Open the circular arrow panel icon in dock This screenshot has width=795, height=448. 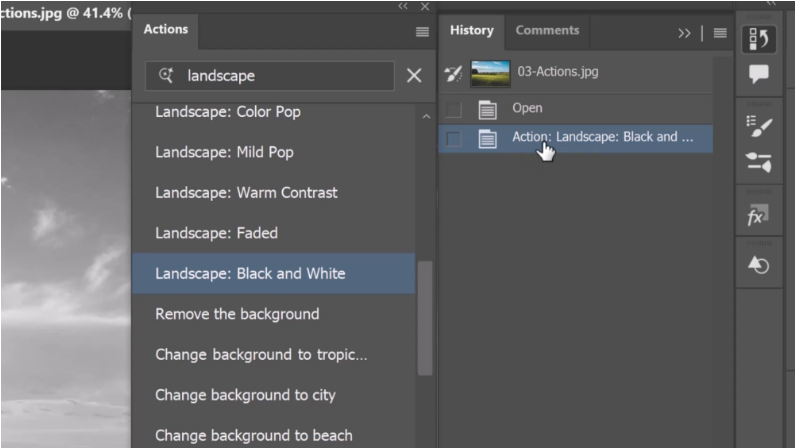[759, 265]
